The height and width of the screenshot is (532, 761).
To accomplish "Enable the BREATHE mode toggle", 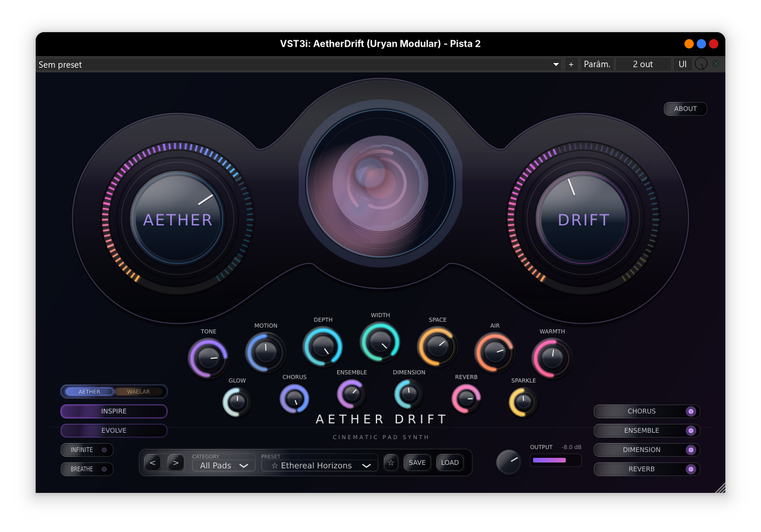I will (x=87, y=469).
